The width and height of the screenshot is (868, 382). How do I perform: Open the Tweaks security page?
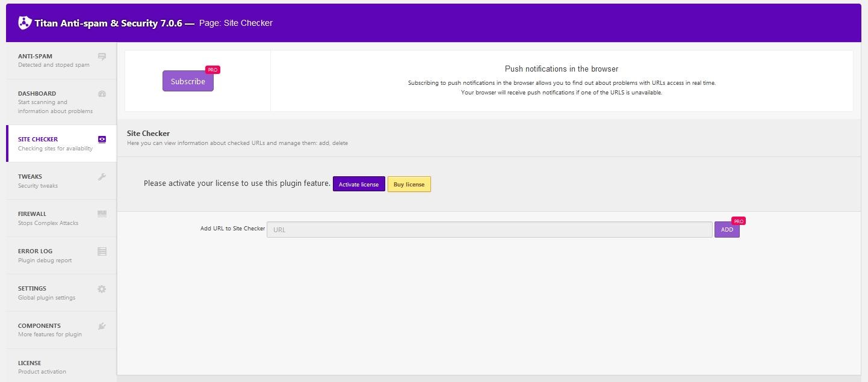pyautogui.click(x=61, y=181)
